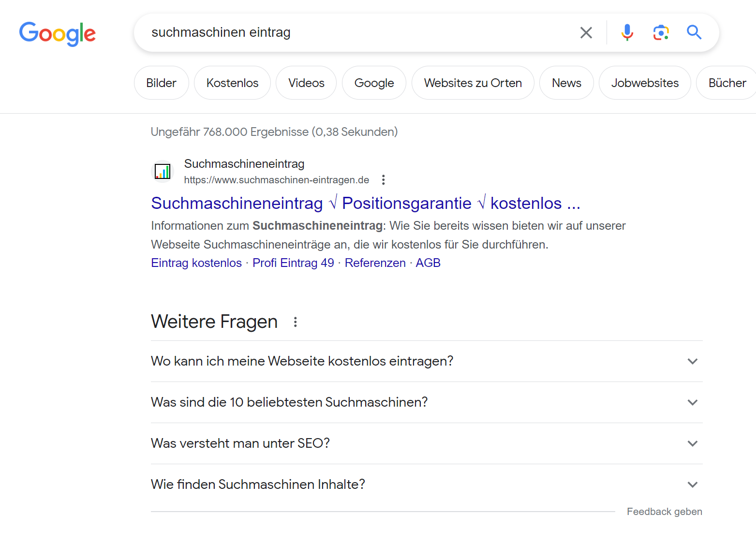Expand 'Was sind die 10 beliebtesten Suchmaschinen?'
The image size is (756, 544).
(692, 402)
